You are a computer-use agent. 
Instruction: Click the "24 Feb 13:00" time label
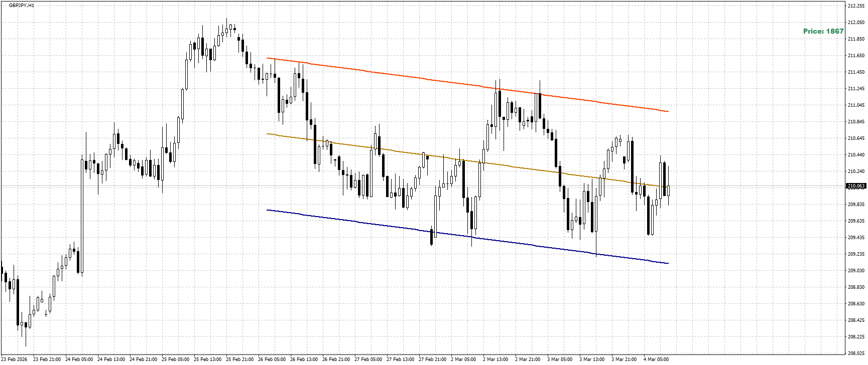click(x=111, y=359)
